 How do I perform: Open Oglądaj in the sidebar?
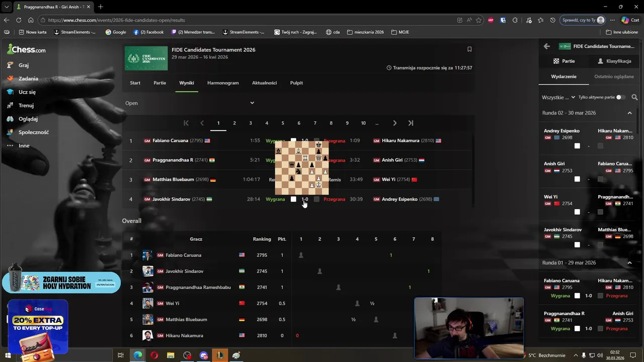click(x=22, y=119)
